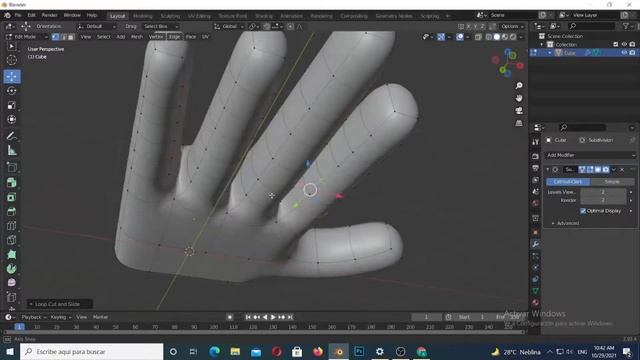
Task: Remove the Subdivision modifier with X
Action: 622,169
